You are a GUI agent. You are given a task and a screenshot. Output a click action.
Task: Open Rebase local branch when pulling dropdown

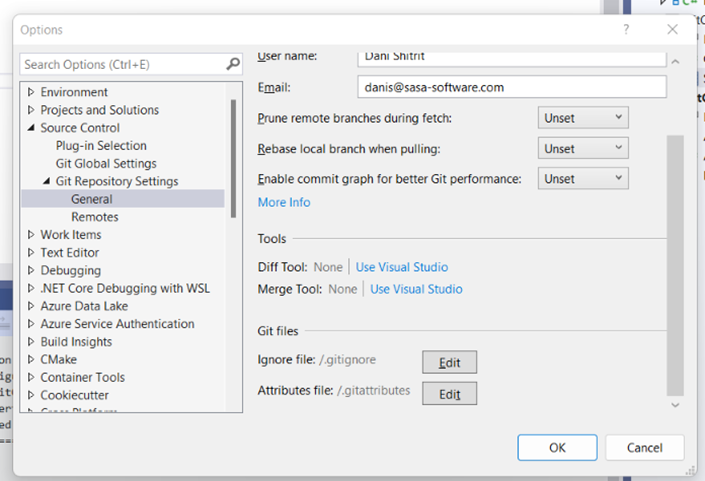[x=583, y=148]
